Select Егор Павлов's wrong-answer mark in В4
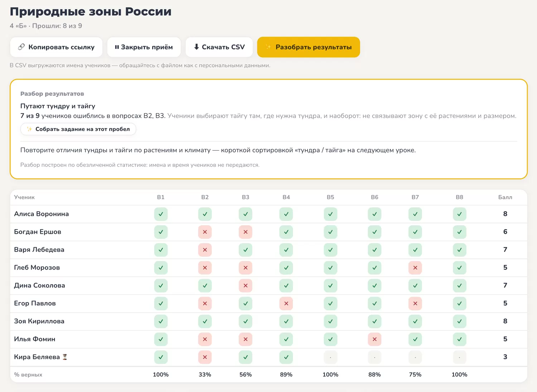Viewport: 537px width, 392px height. 286,304
